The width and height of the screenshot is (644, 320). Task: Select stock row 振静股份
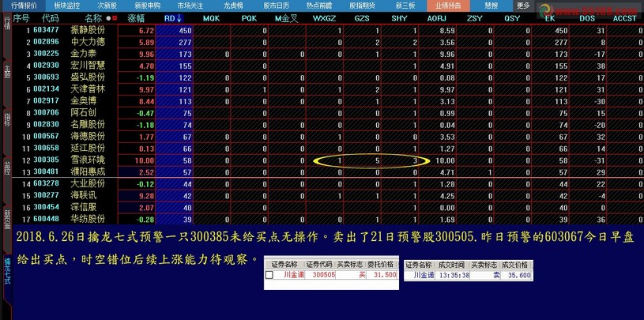87,29
